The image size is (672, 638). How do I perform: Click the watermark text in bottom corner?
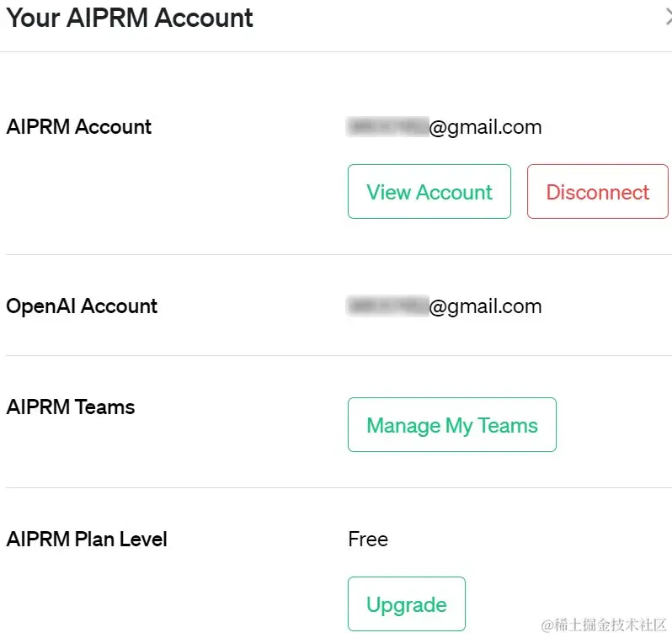point(604,625)
